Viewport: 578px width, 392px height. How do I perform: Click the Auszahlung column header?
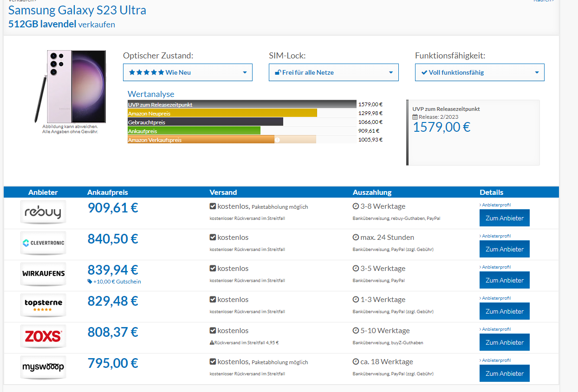372,192
